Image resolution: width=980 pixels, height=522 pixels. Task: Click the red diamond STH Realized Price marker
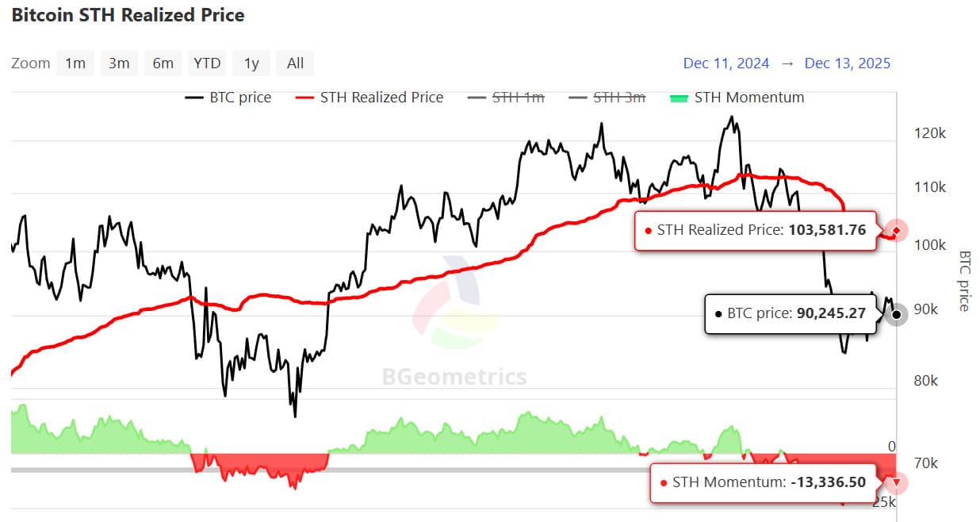896,231
